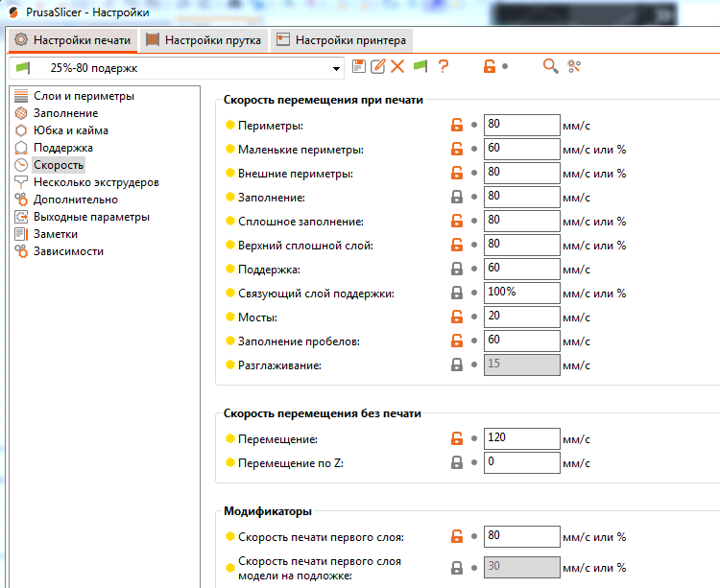
Task: Click the orange lock next to Перемещение
Action: [x=457, y=439]
